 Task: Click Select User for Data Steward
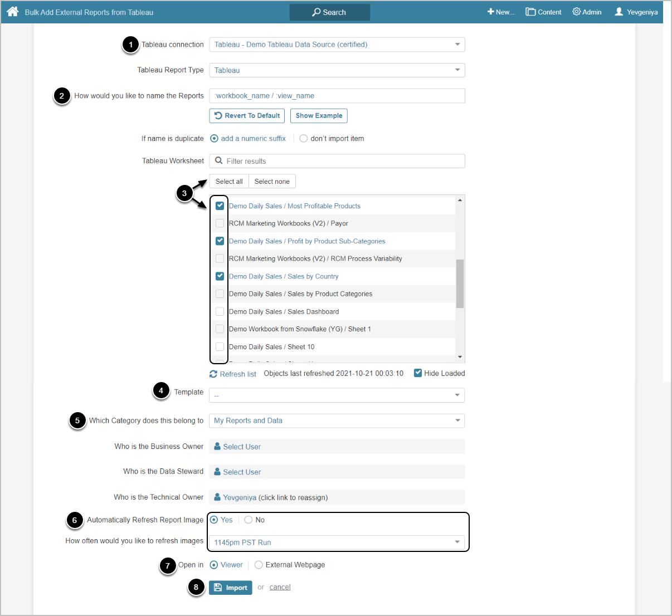[242, 472]
